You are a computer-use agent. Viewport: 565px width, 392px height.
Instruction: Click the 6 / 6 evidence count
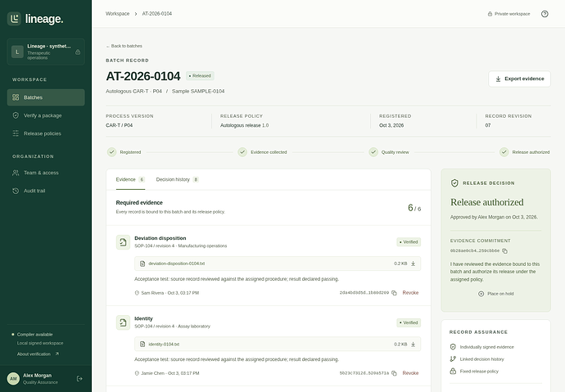pyautogui.click(x=414, y=208)
